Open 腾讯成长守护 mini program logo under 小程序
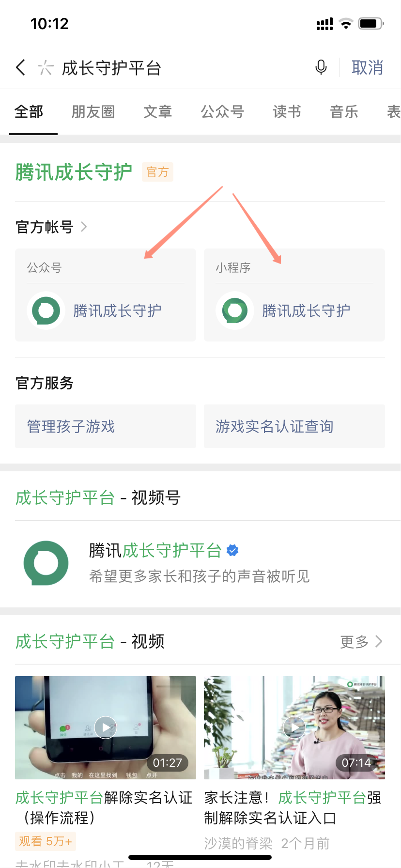This screenshot has width=401, height=868. click(x=235, y=310)
